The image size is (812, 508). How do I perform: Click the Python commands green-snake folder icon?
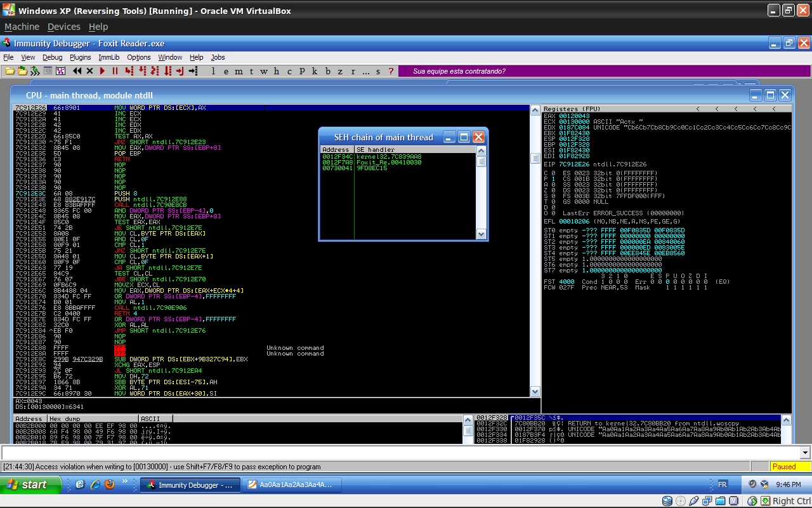click(22, 70)
